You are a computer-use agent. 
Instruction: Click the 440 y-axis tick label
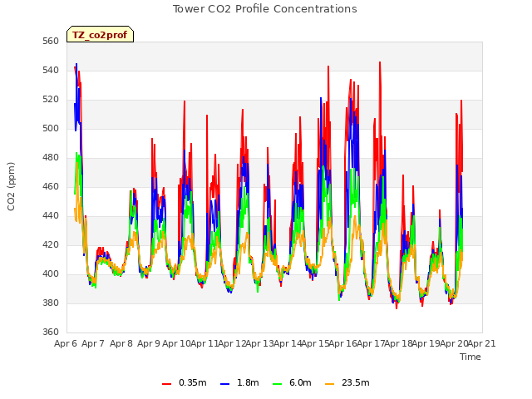coord(51,216)
